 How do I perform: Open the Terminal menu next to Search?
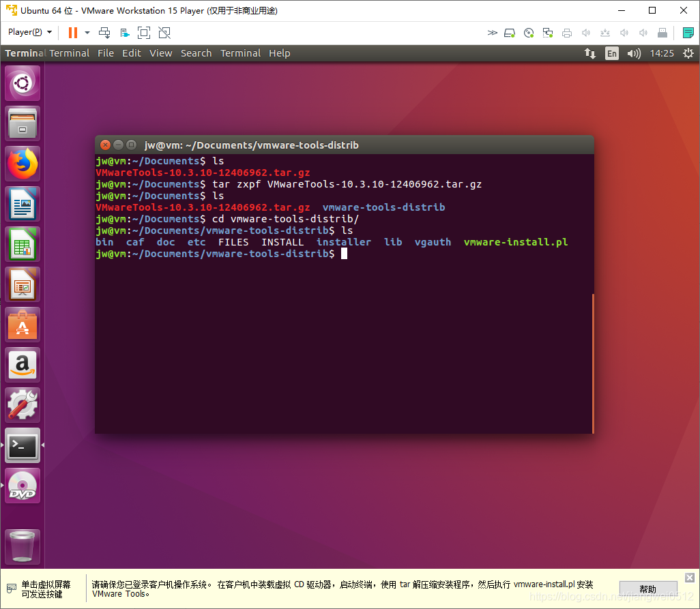coord(240,53)
